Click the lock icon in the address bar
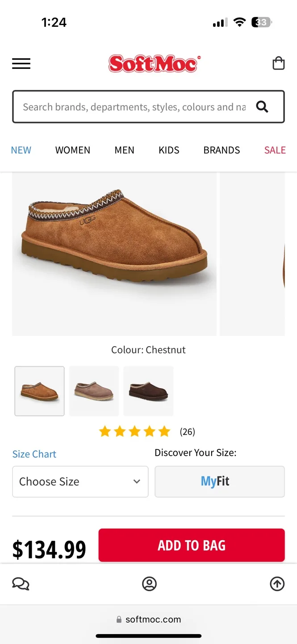The image size is (297, 644). pyautogui.click(x=119, y=619)
